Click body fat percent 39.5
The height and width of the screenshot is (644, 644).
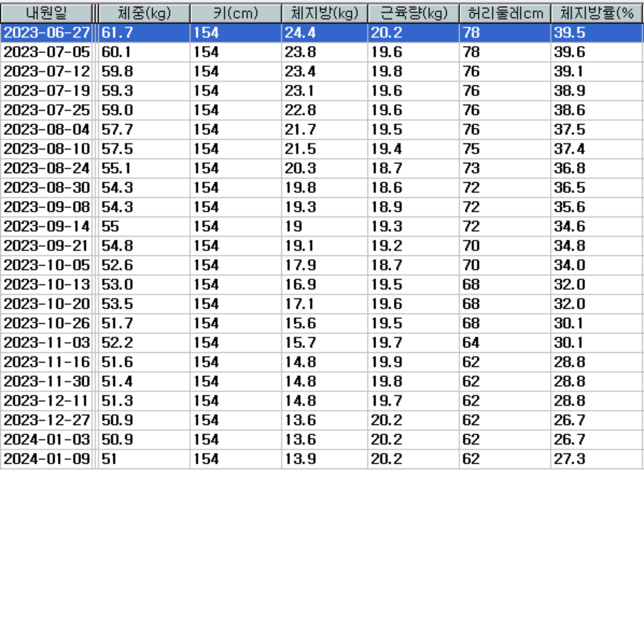(569, 33)
